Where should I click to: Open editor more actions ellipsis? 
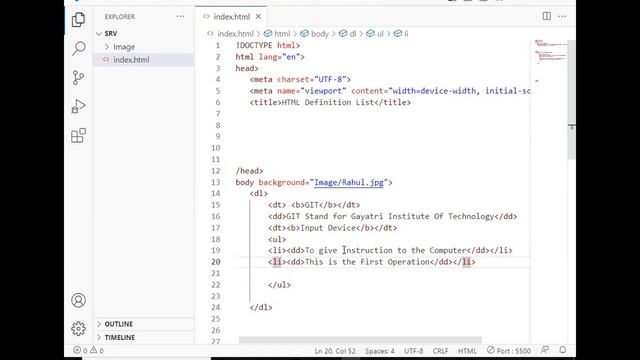(x=562, y=16)
